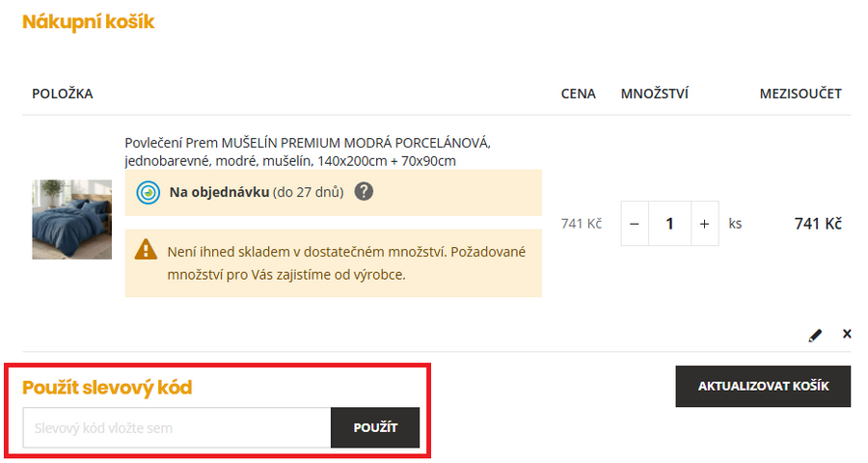Increase quantity with the plus button
This screenshot has height=463, width=868.
point(704,224)
